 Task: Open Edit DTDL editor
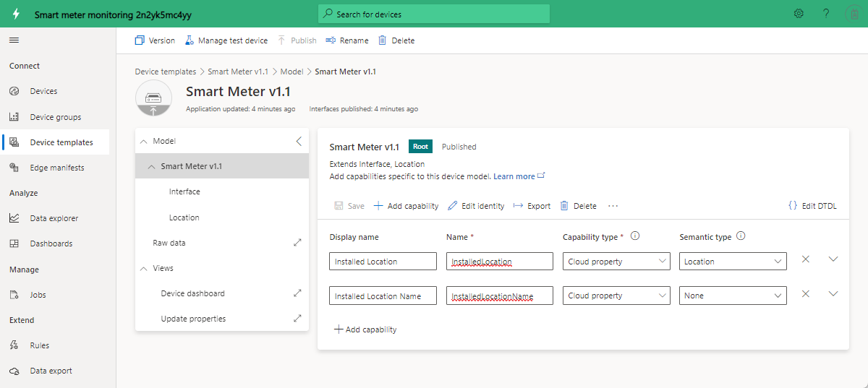point(812,206)
